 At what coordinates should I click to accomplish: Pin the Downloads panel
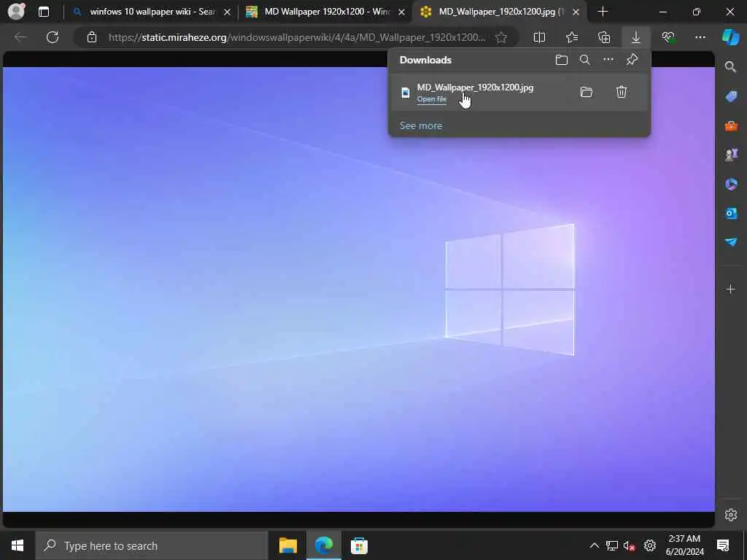pyautogui.click(x=632, y=60)
